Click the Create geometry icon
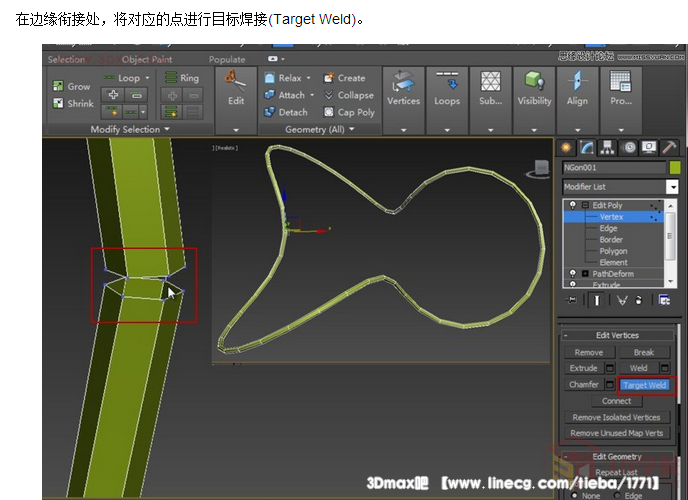 point(329,78)
